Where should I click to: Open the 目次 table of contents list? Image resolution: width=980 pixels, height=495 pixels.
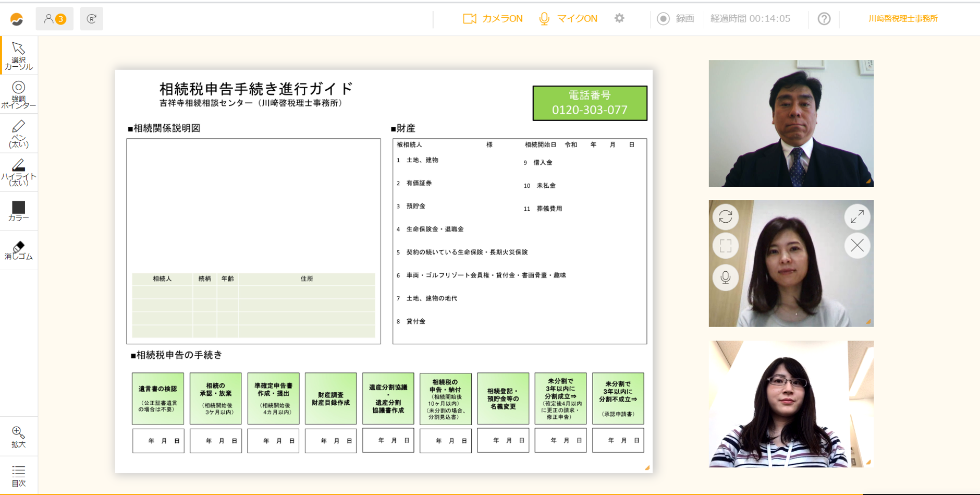click(x=19, y=476)
